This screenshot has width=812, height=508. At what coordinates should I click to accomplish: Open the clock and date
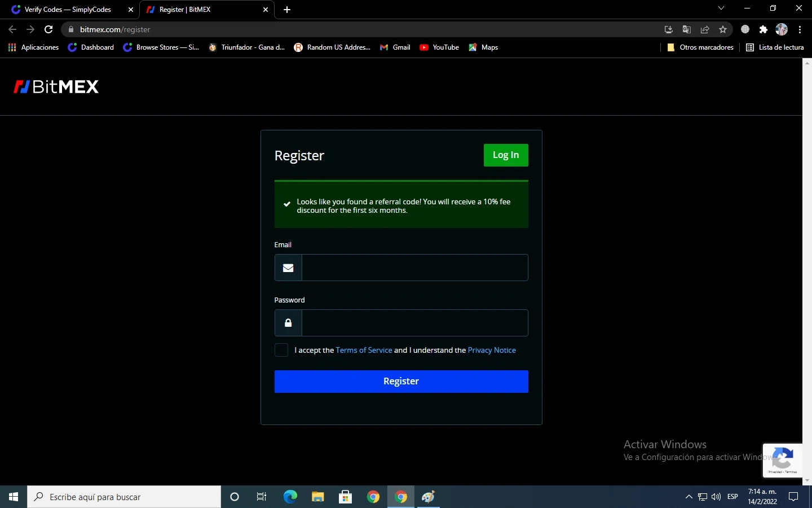(762, 497)
